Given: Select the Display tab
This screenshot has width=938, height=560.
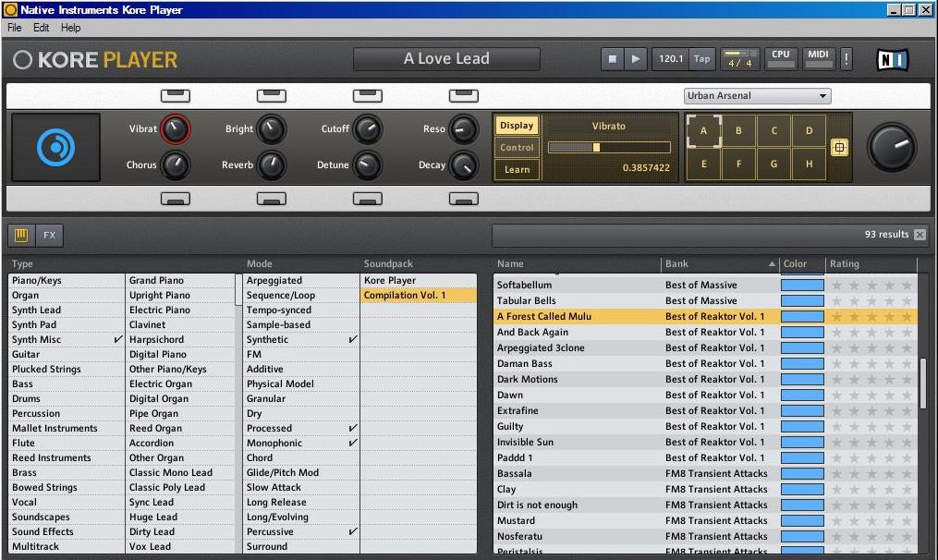Looking at the screenshot, I should [517, 126].
